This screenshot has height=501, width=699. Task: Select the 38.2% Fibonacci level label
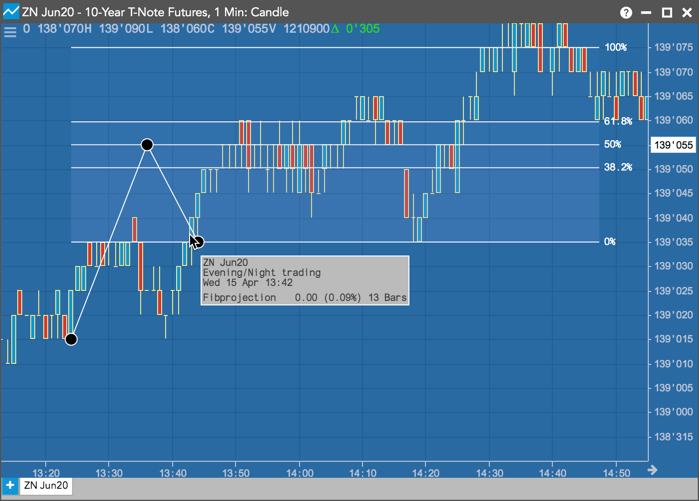point(618,168)
